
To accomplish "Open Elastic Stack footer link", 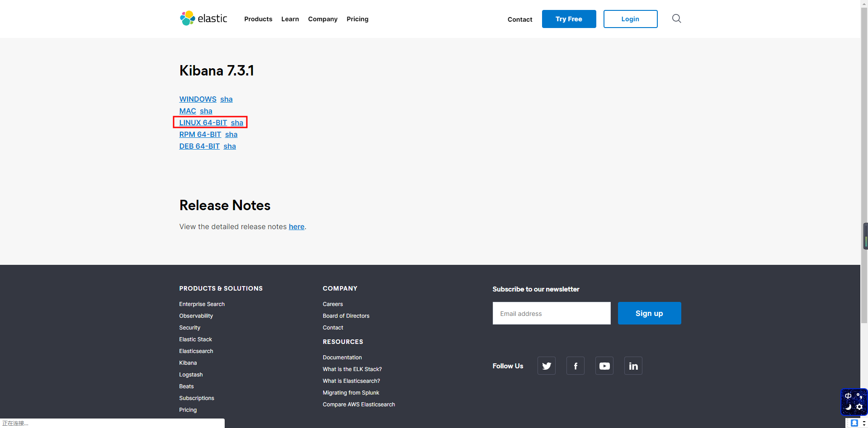I will 195,339.
